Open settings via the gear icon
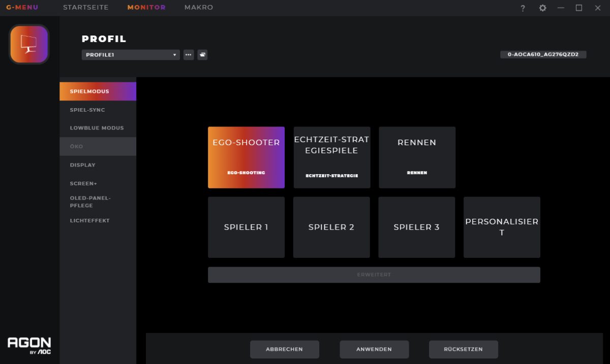610x364 pixels. 542,8
